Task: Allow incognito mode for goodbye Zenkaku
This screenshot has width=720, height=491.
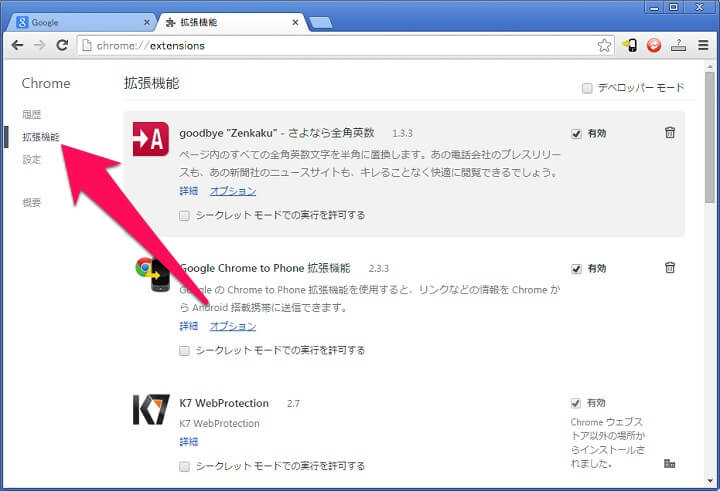Action: click(x=184, y=215)
